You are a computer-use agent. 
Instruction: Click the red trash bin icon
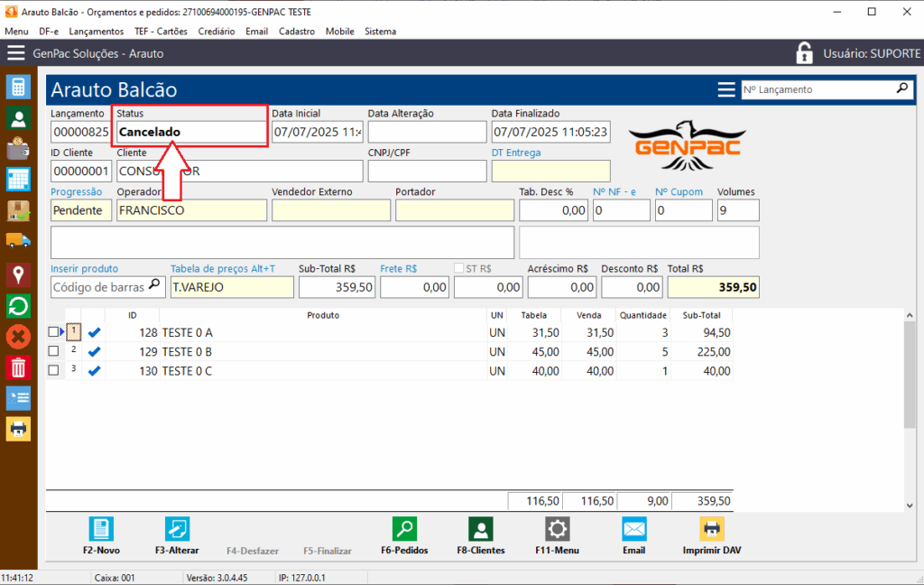(x=18, y=367)
